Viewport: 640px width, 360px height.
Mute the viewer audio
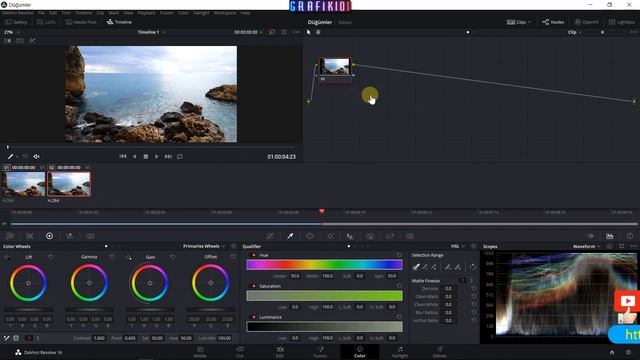[x=36, y=156]
